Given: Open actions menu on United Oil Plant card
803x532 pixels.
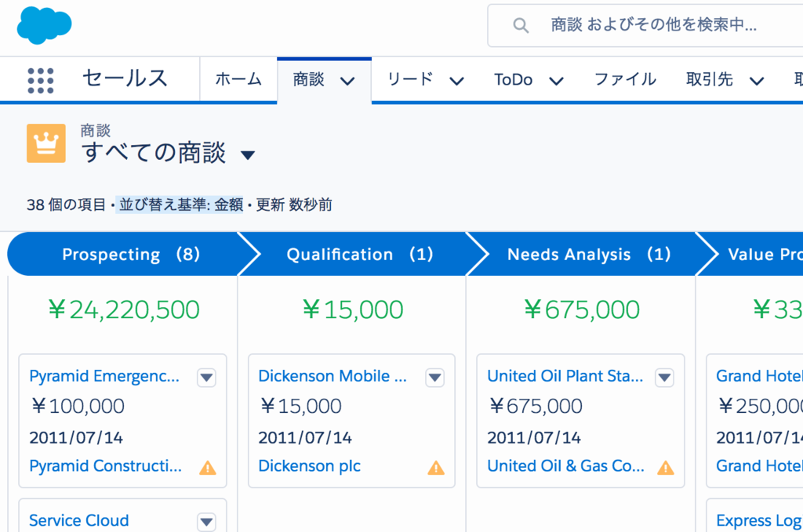Looking at the screenshot, I should coord(664,378).
